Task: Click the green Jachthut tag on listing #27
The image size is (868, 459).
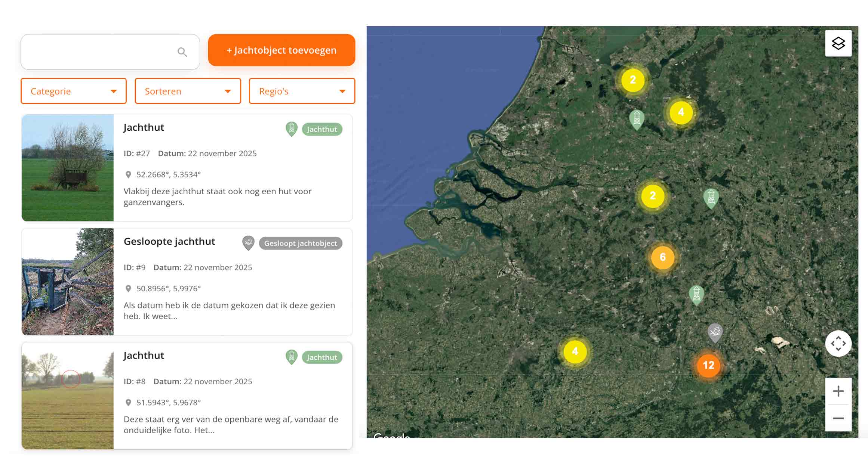Action: coord(322,129)
